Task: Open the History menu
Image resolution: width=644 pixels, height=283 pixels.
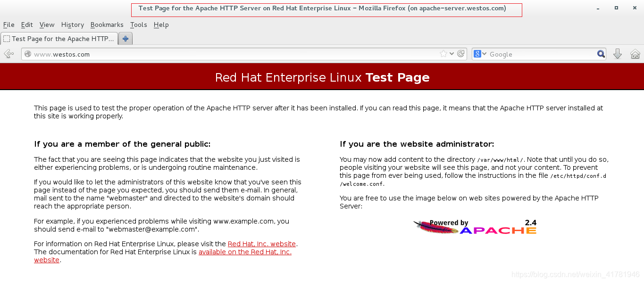Action: click(73, 25)
